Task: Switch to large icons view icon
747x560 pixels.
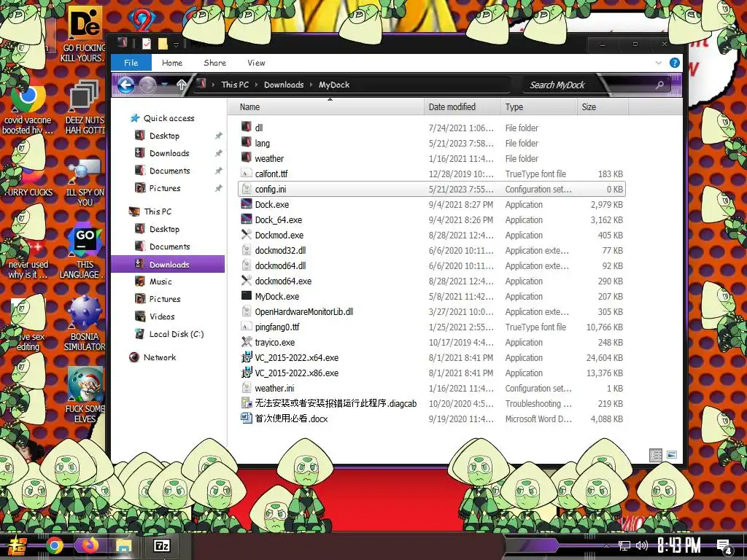Action: [672, 455]
